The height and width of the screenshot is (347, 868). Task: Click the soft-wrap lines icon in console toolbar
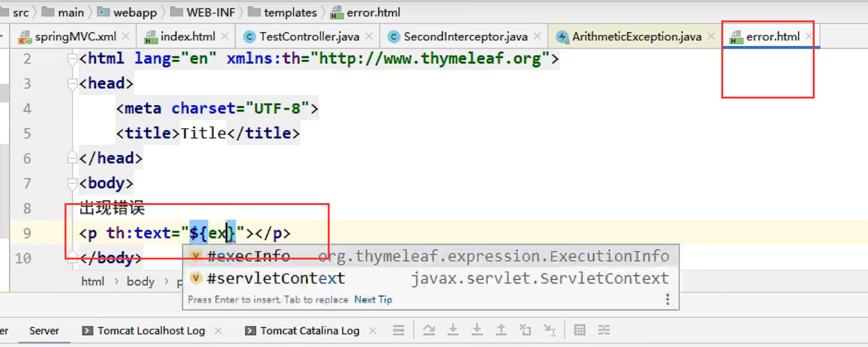coord(398,330)
